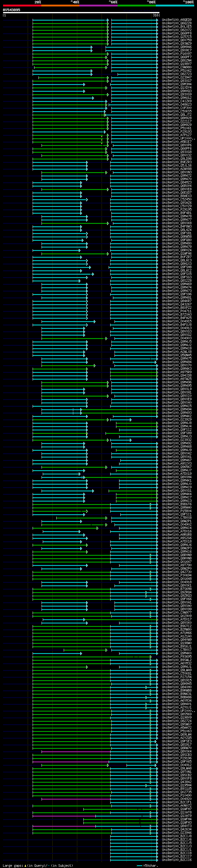Select hit label UniRef100_C4IZK9
The height and width of the screenshot is (868, 197).
click(177, 101)
